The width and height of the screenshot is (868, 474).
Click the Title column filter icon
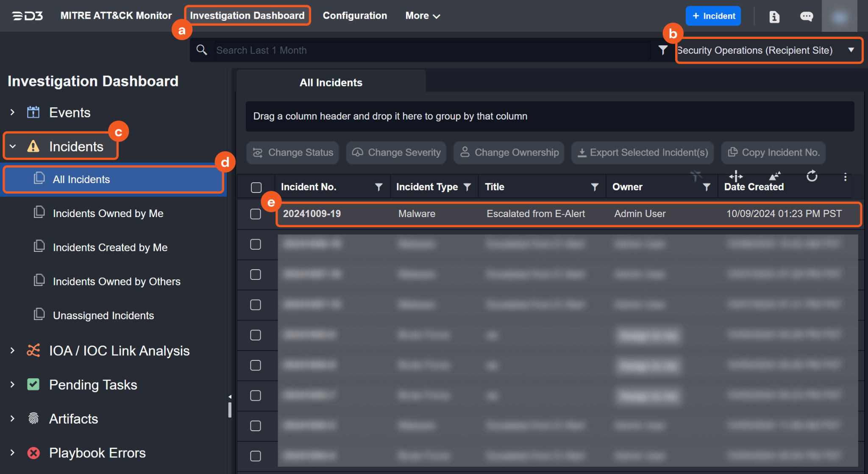coord(595,187)
